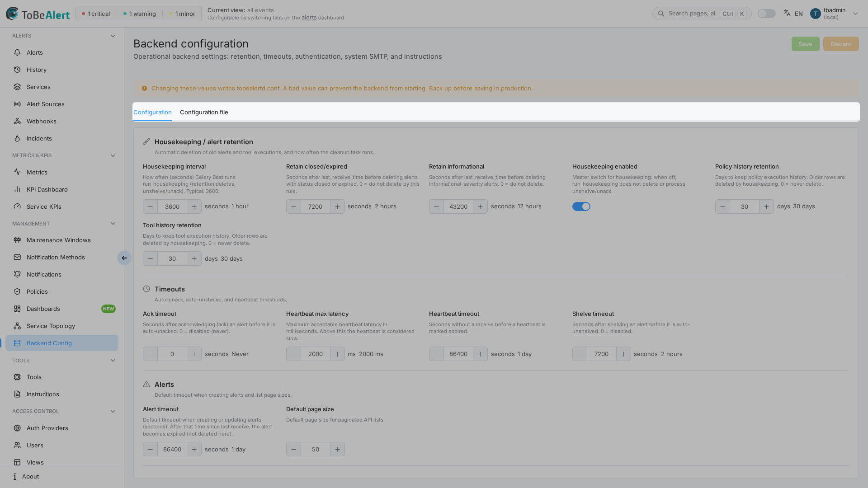Select the Configuration tab
Viewport: 868px width, 488px height.
(152, 112)
